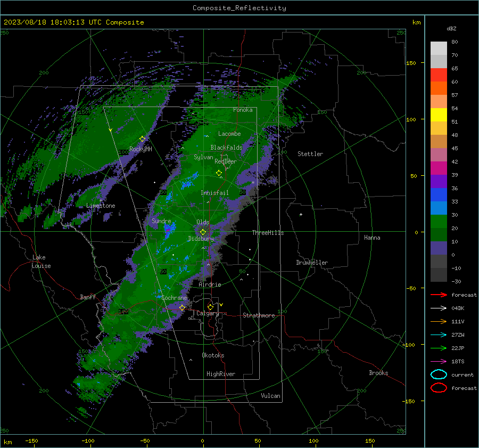479x448 pixels.
Task: Select the light gray 70-80 dBZ swatch
Action: [x=439, y=48]
